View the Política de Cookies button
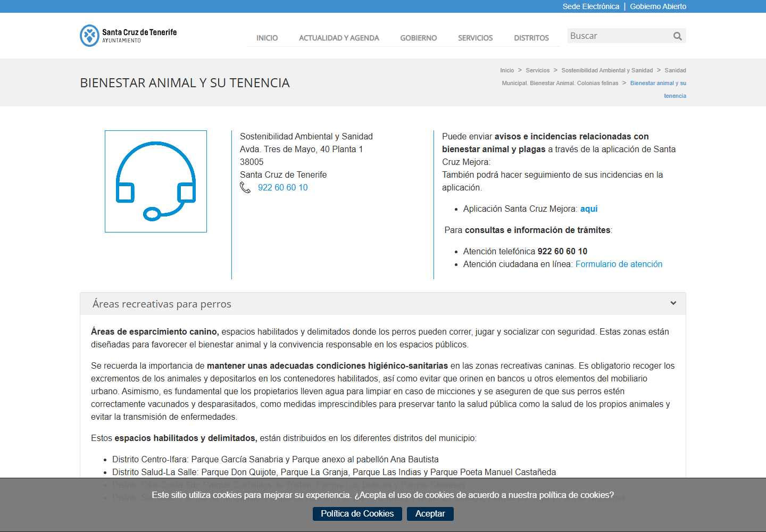 coord(357,513)
